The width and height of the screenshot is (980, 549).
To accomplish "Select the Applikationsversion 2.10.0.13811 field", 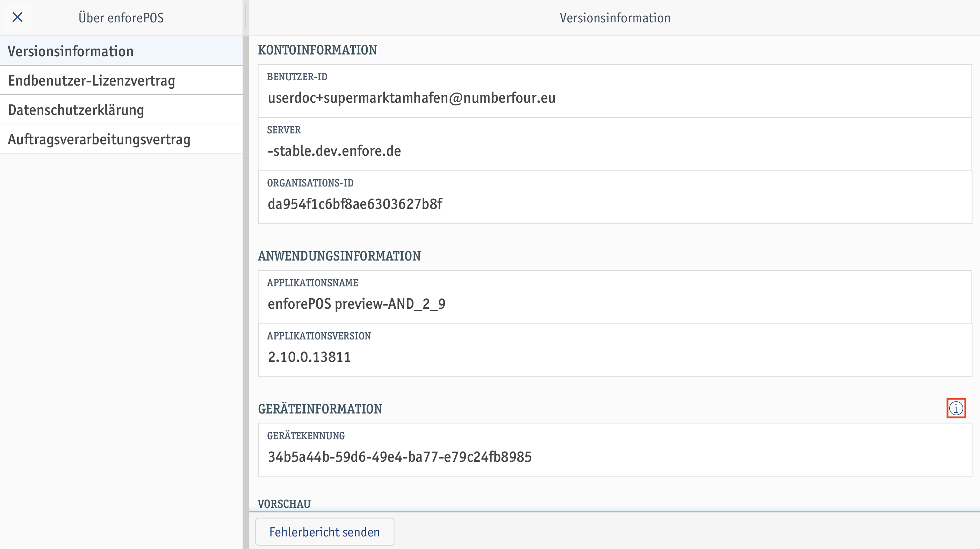I will click(x=615, y=350).
